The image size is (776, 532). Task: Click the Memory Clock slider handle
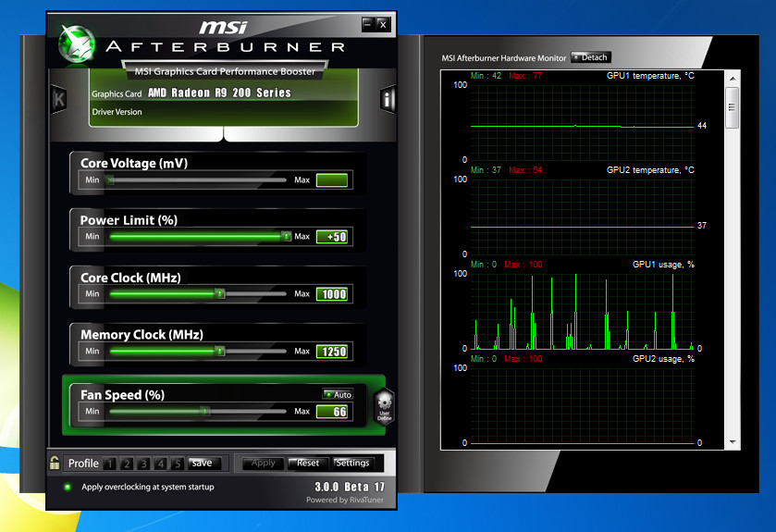coord(220,352)
